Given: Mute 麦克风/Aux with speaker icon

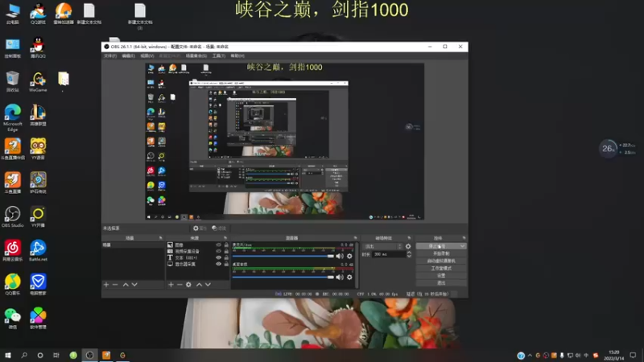Looking at the screenshot, I should 340,256.
